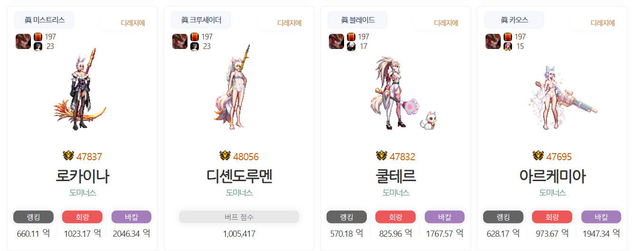The height and width of the screenshot is (251, 644).
Task: Select the 眞 미스트리스 class tag
Action: pyautogui.click(x=44, y=20)
